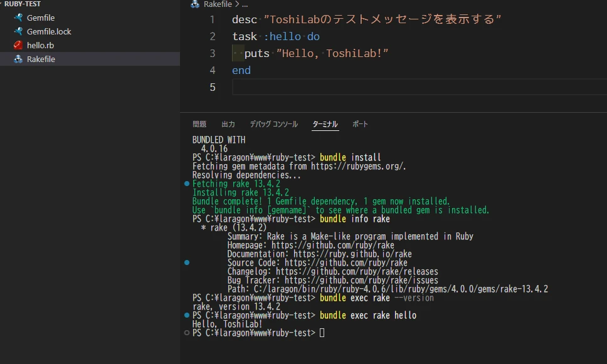This screenshot has height=364, width=607.
Task: Click the "Bundle complete!" green output line
Action: (321, 202)
